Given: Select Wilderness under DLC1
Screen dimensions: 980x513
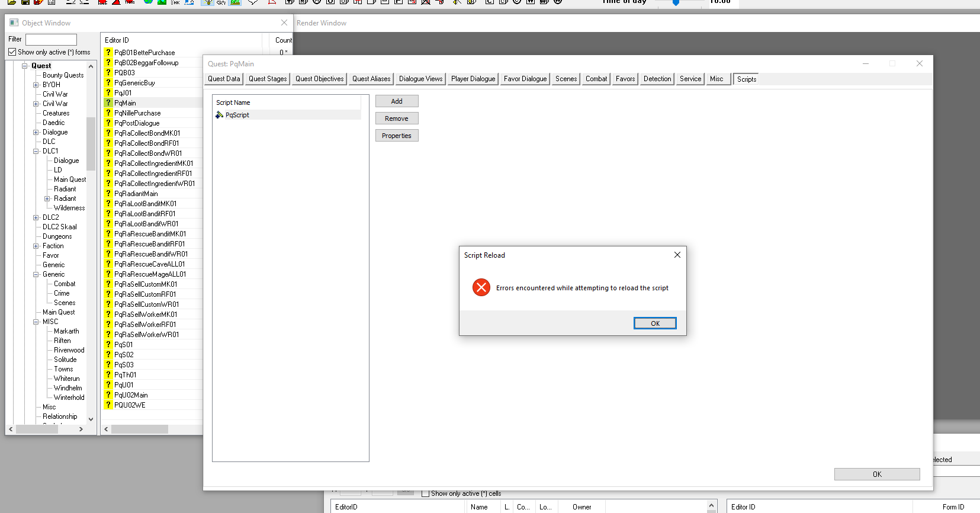Looking at the screenshot, I should [69, 208].
